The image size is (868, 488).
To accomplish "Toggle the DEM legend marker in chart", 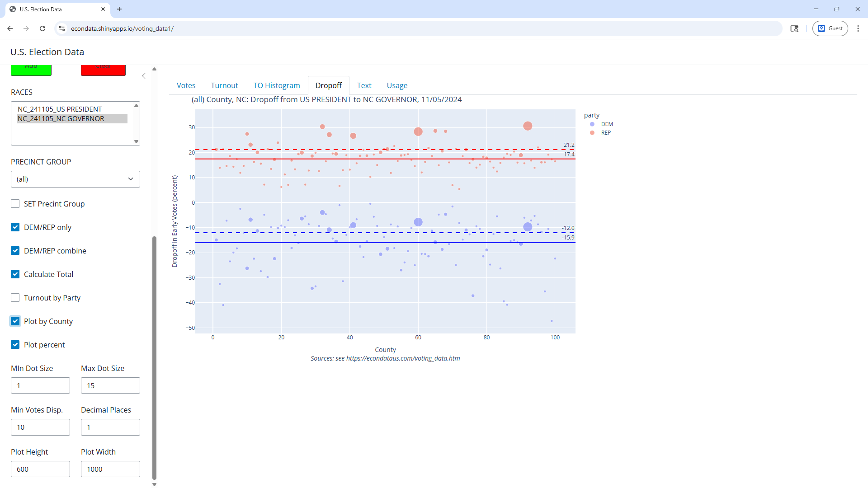I will 592,124.
